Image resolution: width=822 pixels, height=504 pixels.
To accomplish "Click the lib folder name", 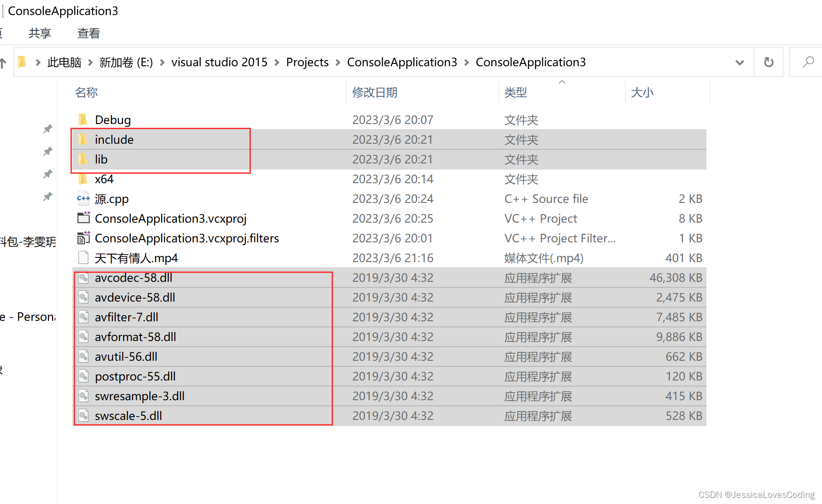I will [101, 159].
